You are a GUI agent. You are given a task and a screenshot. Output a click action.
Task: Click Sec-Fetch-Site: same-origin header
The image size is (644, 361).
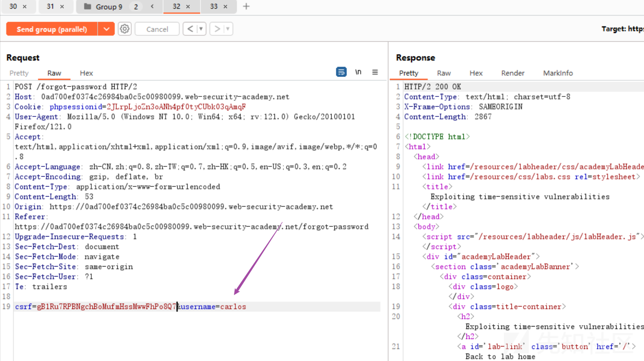(74, 267)
